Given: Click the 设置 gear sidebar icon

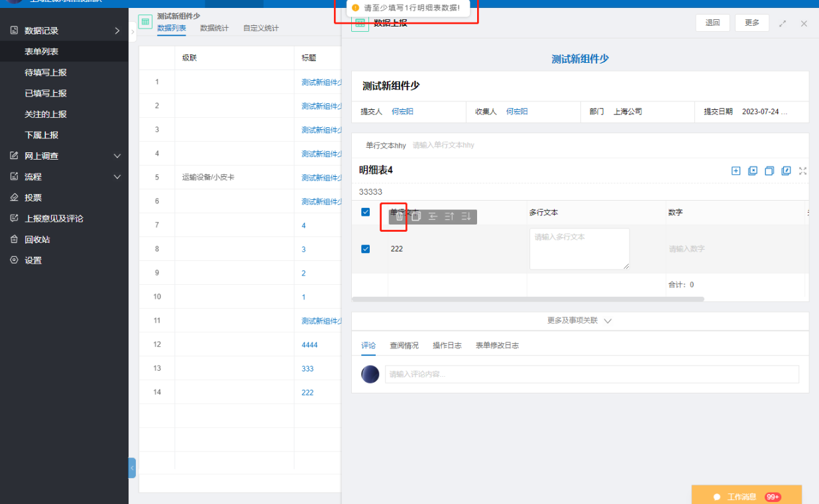Looking at the screenshot, I should (14, 260).
